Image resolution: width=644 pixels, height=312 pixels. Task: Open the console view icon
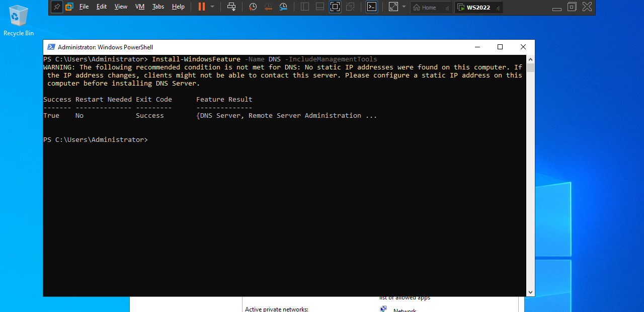click(x=372, y=7)
